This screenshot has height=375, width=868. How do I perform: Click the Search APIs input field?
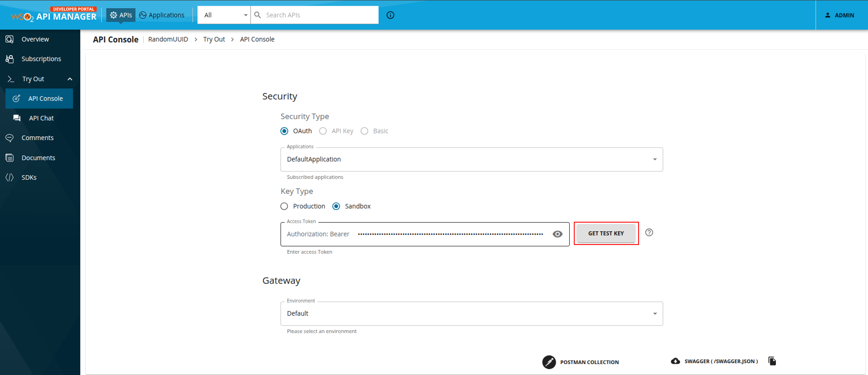(319, 15)
